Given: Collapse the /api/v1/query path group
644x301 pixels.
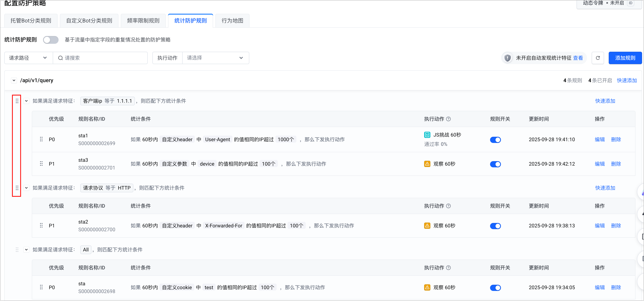Looking at the screenshot, I should click(14, 80).
